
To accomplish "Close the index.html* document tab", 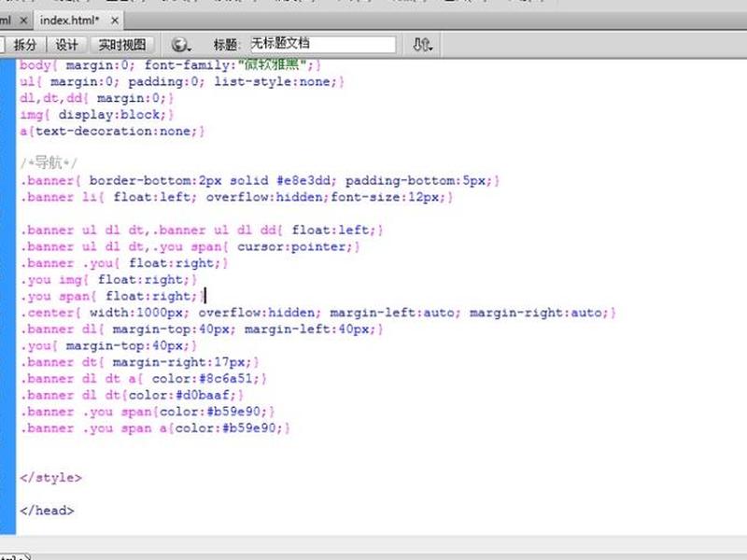I will pos(114,21).
